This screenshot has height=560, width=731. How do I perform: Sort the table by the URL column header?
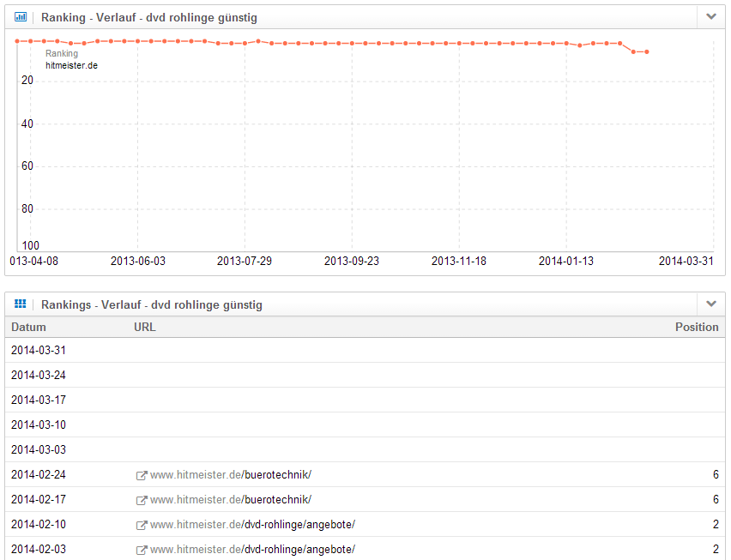point(145,327)
